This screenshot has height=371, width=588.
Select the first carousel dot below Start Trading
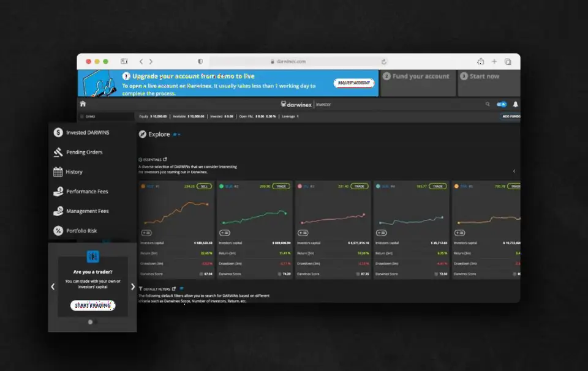click(x=90, y=322)
